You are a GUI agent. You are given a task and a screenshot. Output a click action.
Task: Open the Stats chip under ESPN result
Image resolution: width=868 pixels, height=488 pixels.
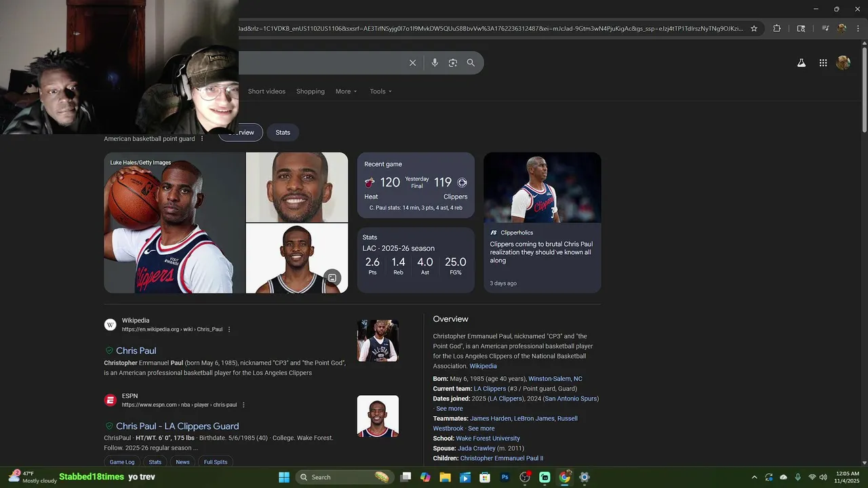click(155, 462)
